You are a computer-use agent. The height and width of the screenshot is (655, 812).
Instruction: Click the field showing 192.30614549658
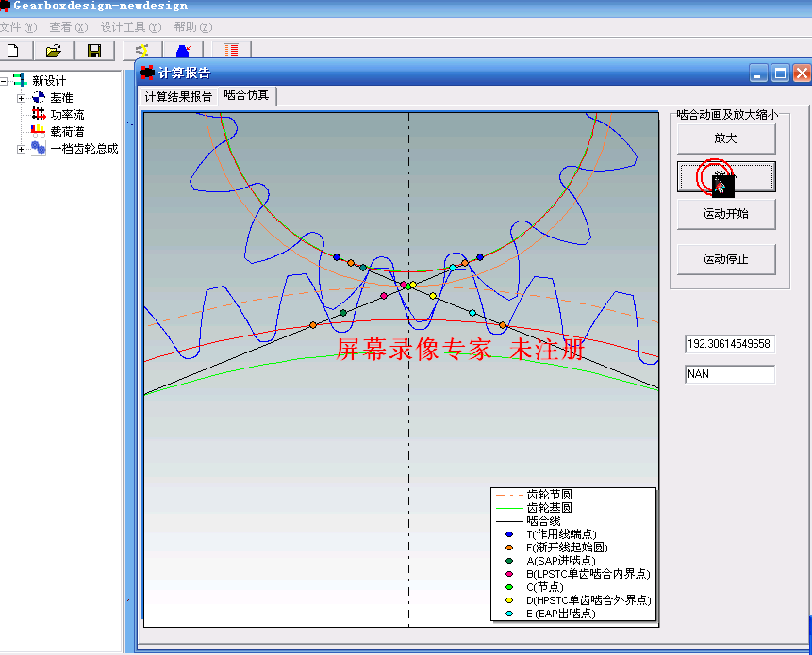click(730, 344)
